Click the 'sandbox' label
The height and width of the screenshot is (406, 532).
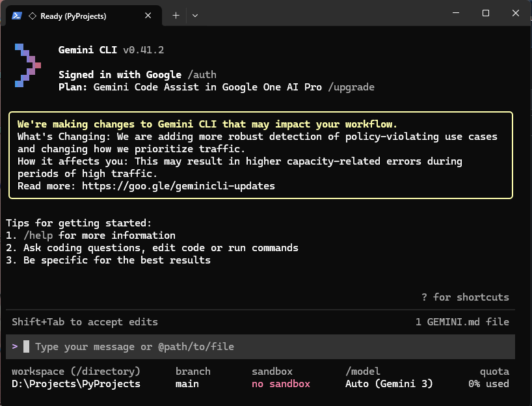[x=272, y=372]
